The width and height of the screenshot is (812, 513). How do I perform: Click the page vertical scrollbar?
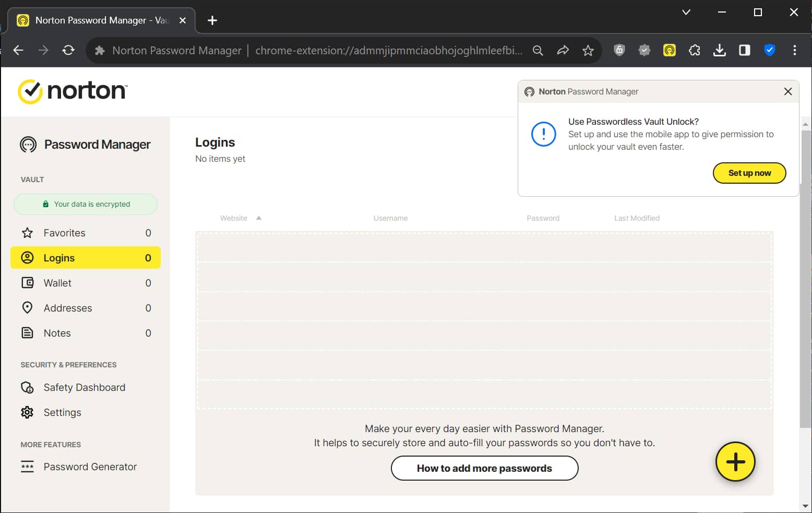805,279
